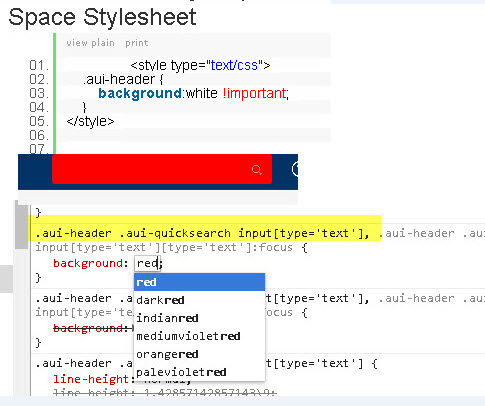Click the "</style>" closing tag line
This screenshot has height=406, width=485.
pos(90,121)
